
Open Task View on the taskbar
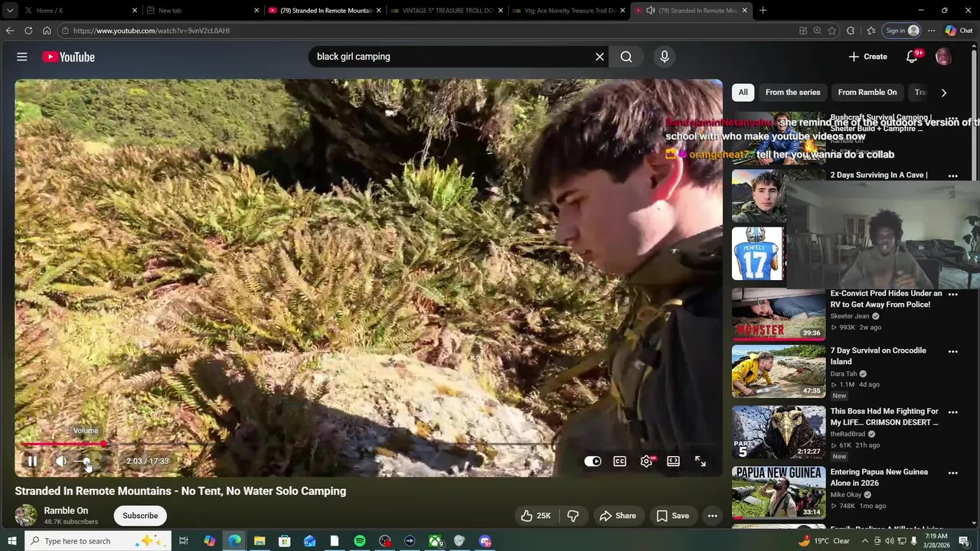click(184, 541)
